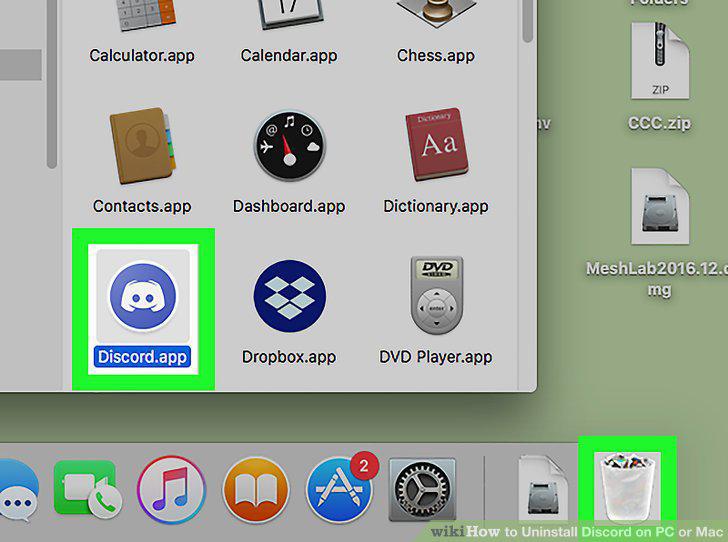Image resolution: width=728 pixels, height=542 pixels.
Task: Open the disk image file in Dock
Action: coord(543,489)
